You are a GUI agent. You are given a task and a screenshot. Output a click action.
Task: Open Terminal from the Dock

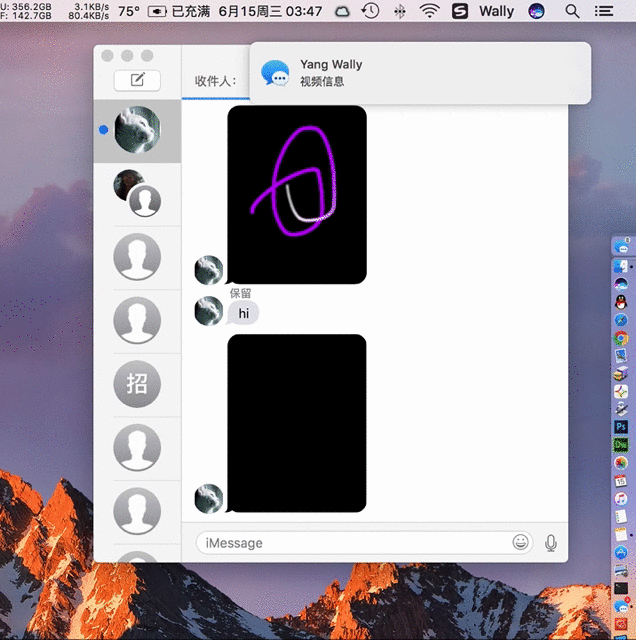(621, 588)
